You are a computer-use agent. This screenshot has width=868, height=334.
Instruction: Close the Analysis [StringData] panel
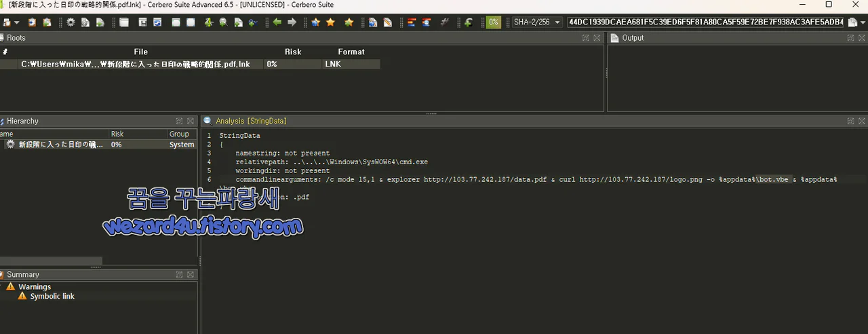(862, 121)
